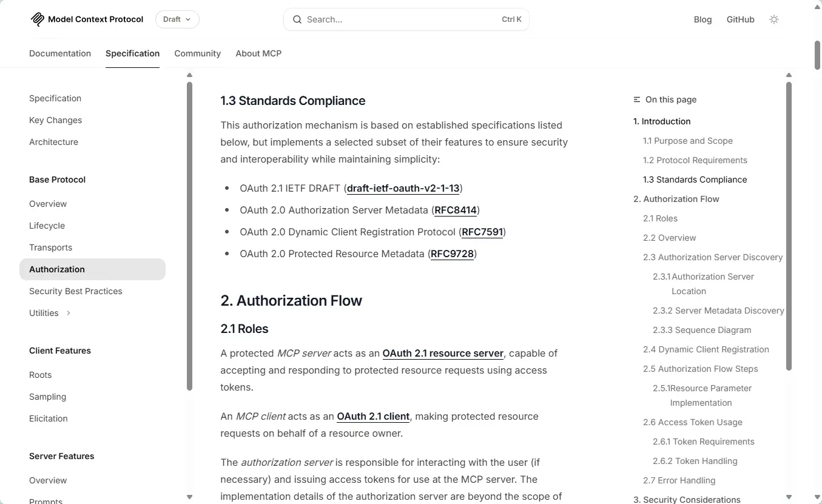The height and width of the screenshot is (504, 822).
Task: Open the search bar with the magnifier icon
Action: click(297, 19)
